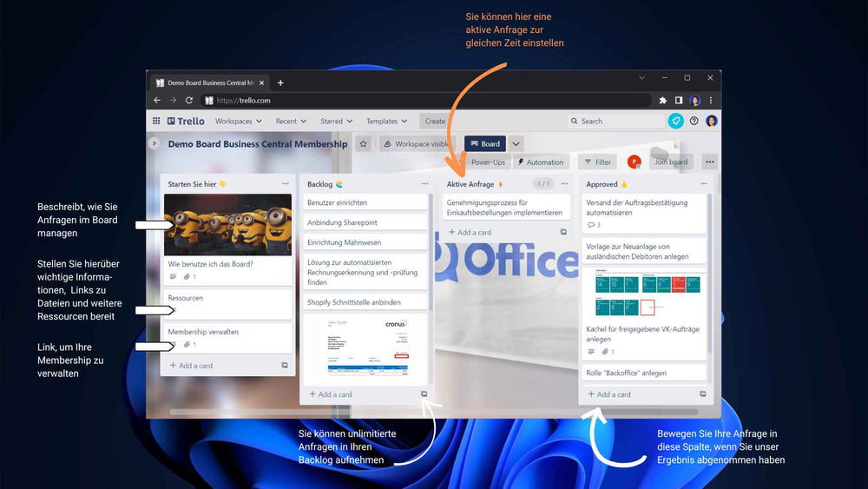Open browser extensions puzzle icon

pos(663,101)
